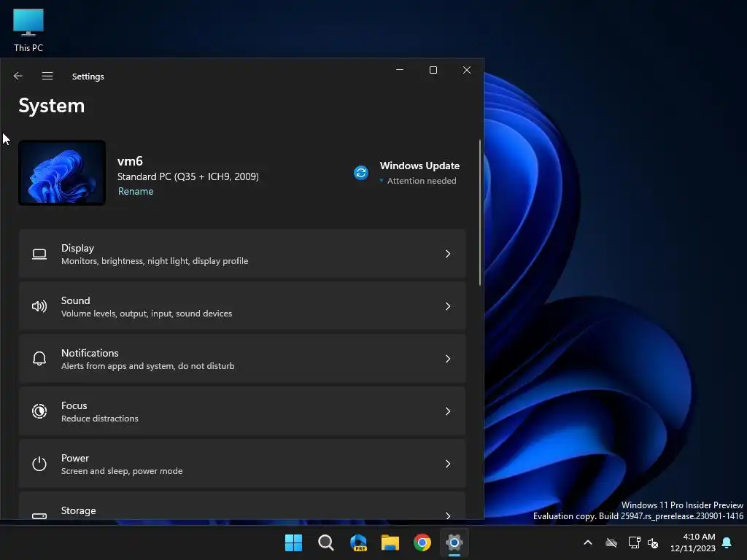Open the Settings hamburger navigation menu
747x560 pixels.
(x=47, y=76)
